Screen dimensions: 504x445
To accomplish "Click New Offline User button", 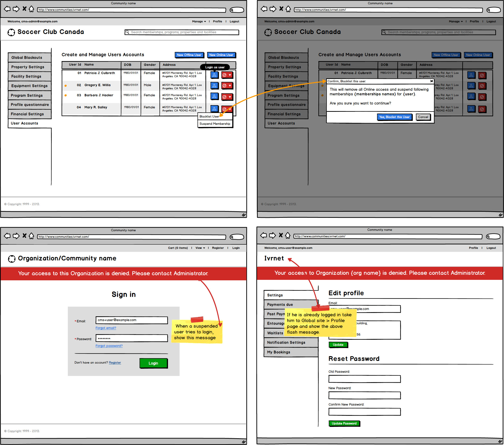I will click(x=189, y=55).
